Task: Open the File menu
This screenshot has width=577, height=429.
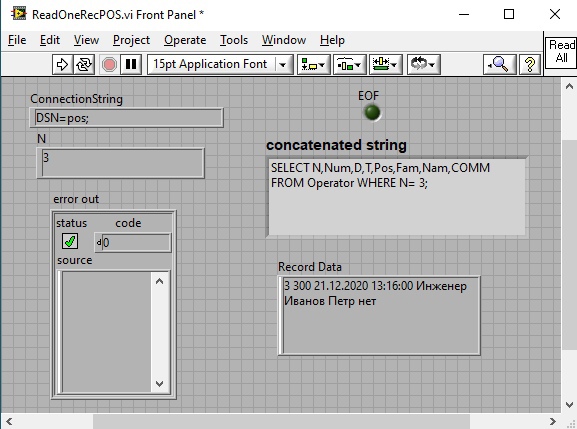Action: 17,40
